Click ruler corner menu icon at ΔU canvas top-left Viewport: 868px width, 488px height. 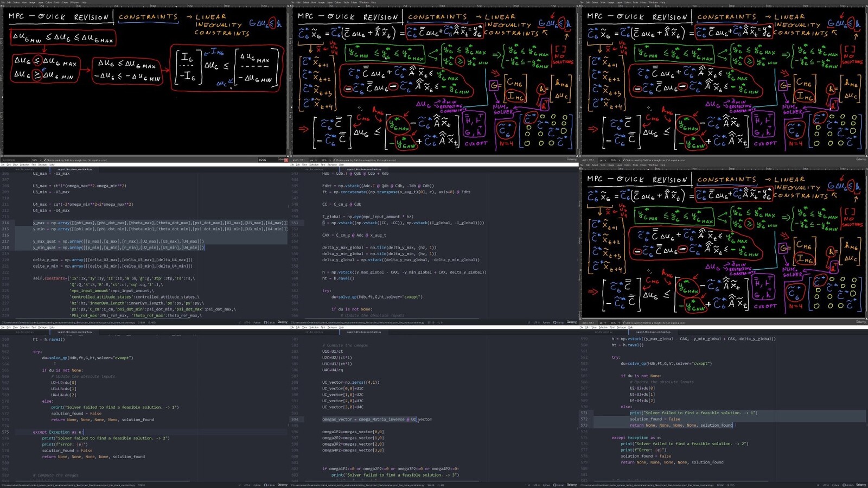(2, 6)
